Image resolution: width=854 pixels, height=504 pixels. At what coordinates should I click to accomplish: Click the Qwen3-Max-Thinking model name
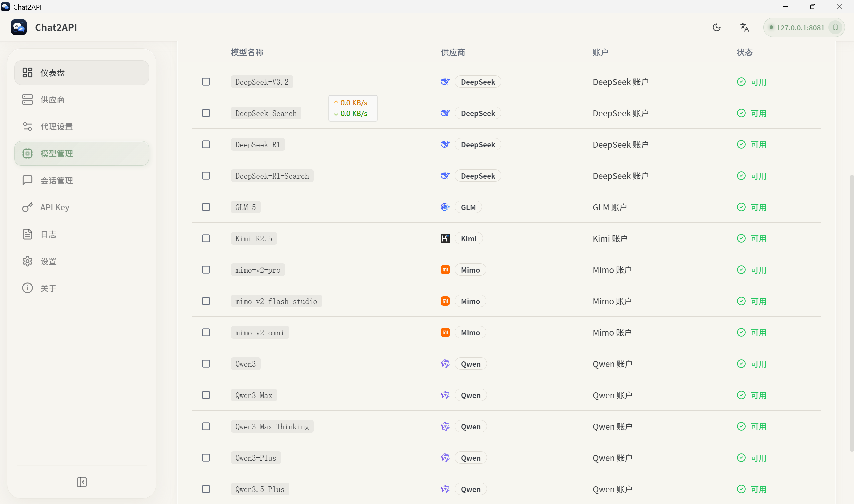coord(272,427)
